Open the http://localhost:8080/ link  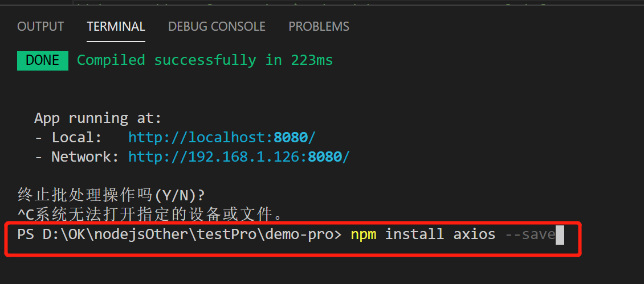(x=222, y=137)
